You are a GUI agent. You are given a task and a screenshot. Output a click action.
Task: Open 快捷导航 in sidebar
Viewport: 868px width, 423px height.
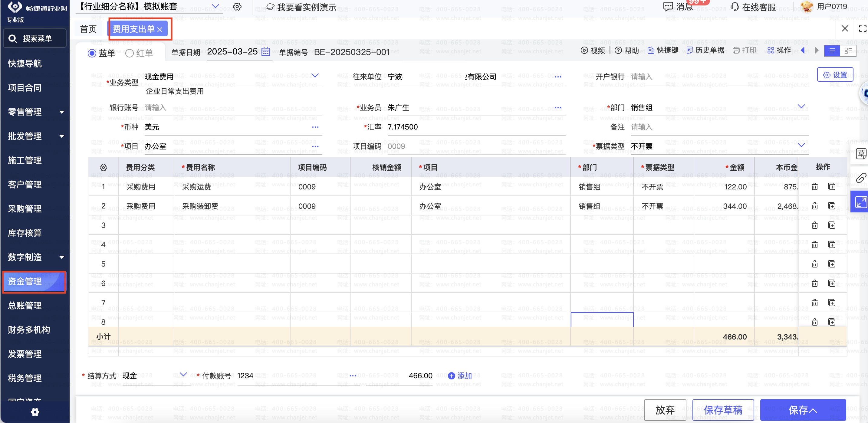pyautogui.click(x=25, y=64)
